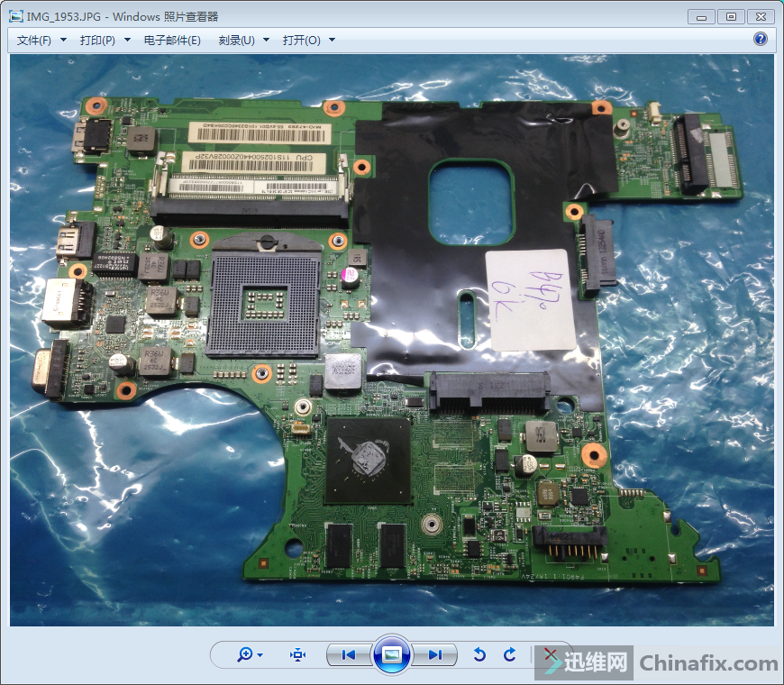Viewport: 784px width, 685px height.
Task: Expand the 刻录(U) dropdown
Action: (x=242, y=40)
